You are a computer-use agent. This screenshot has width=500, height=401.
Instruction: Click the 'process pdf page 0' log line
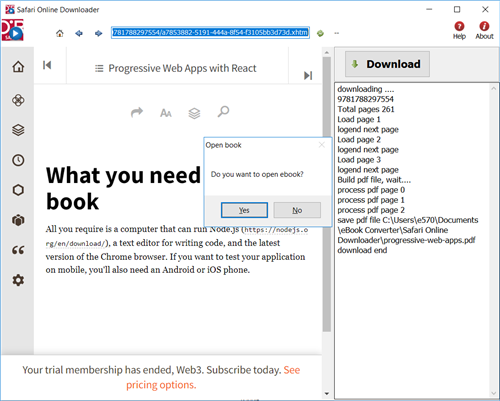[x=371, y=190]
